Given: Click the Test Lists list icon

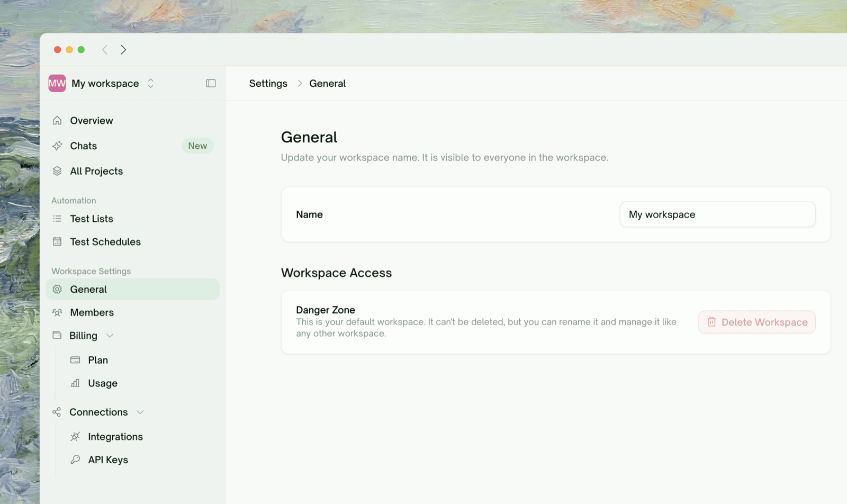Looking at the screenshot, I should (x=57, y=219).
